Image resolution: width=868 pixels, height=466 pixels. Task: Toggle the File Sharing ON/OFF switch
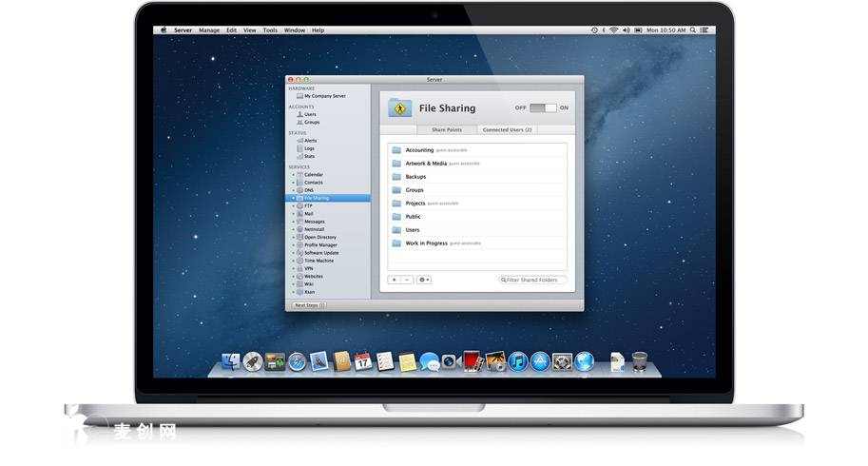pyautogui.click(x=543, y=108)
